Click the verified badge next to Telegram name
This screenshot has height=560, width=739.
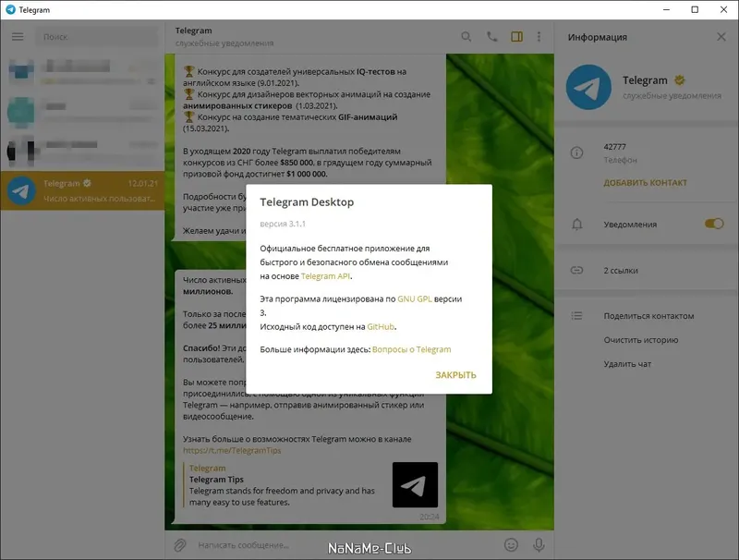679,80
